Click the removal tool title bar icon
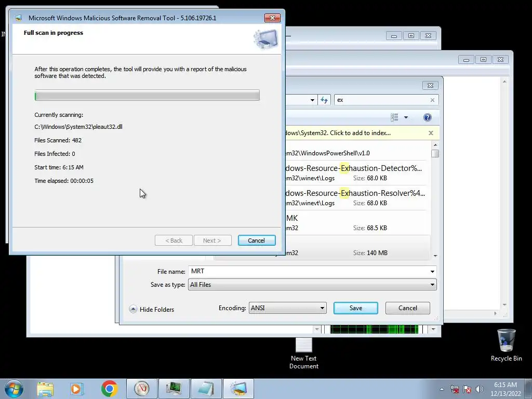The height and width of the screenshot is (399, 532). (x=19, y=18)
